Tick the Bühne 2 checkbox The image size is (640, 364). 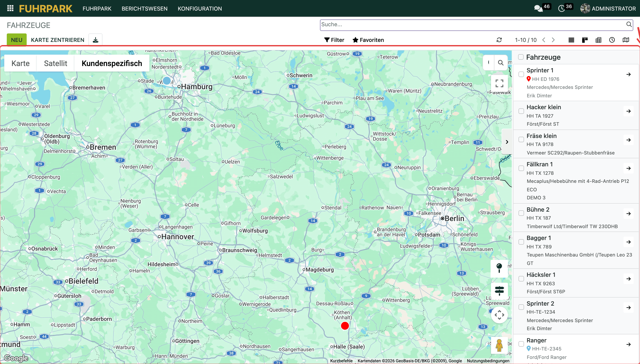click(x=521, y=213)
